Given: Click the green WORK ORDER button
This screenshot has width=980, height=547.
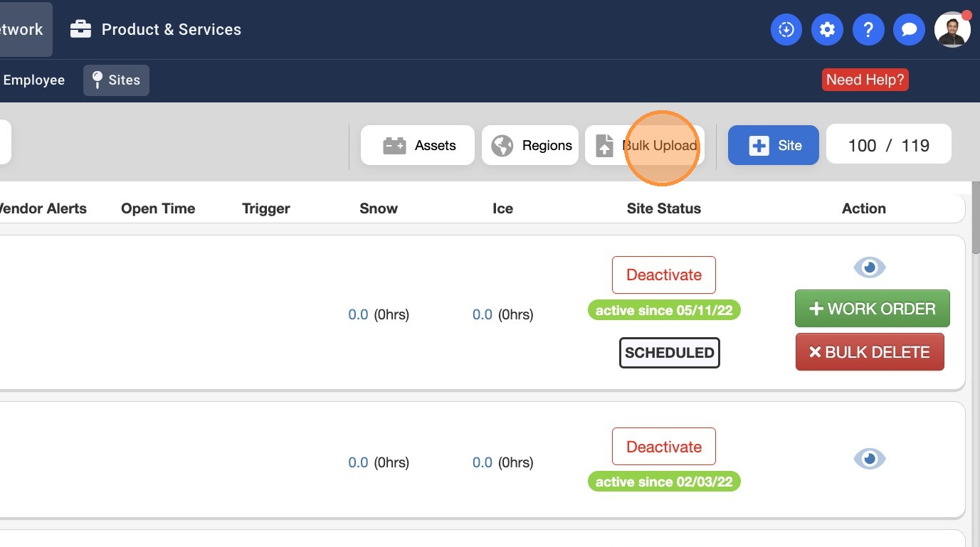Looking at the screenshot, I should [872, 309].
